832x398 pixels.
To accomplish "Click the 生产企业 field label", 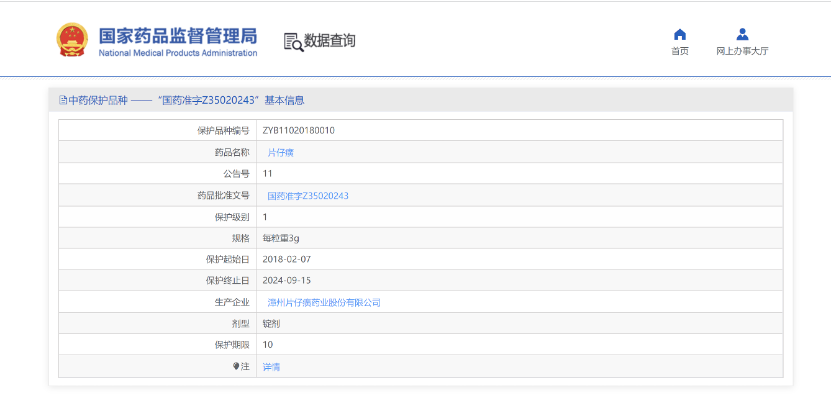I will tap(231, 302).
